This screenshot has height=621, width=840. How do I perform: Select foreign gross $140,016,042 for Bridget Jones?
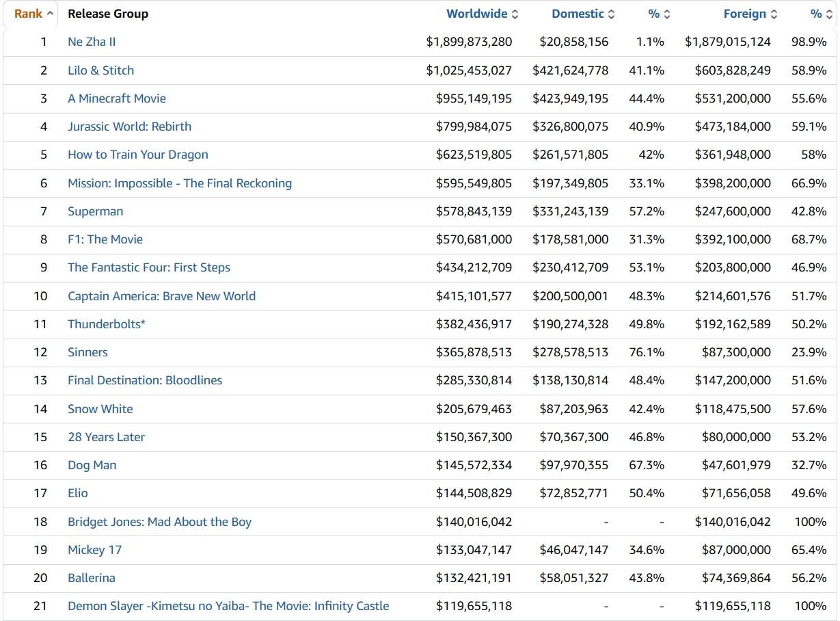coord(733,522)
